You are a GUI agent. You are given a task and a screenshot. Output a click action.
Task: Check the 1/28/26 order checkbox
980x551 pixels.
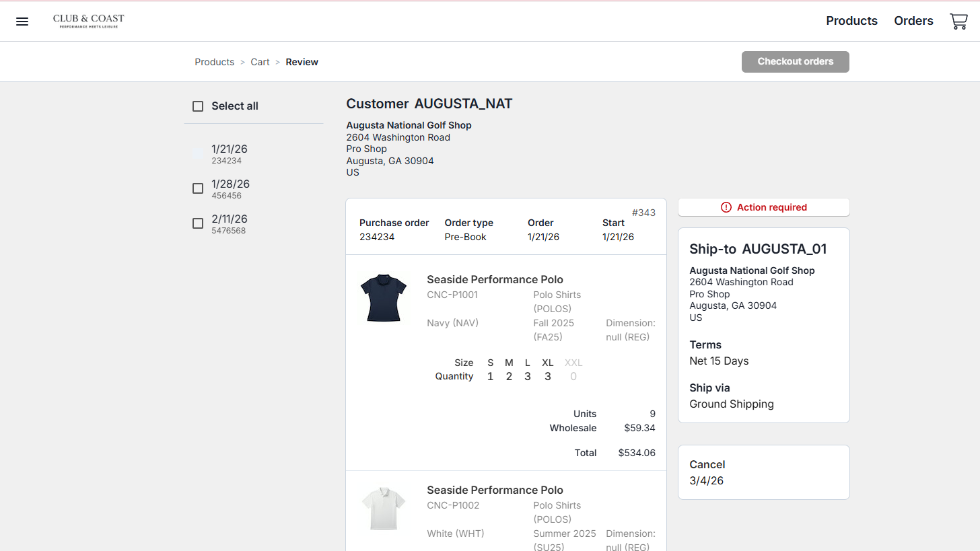click(198, 188)
